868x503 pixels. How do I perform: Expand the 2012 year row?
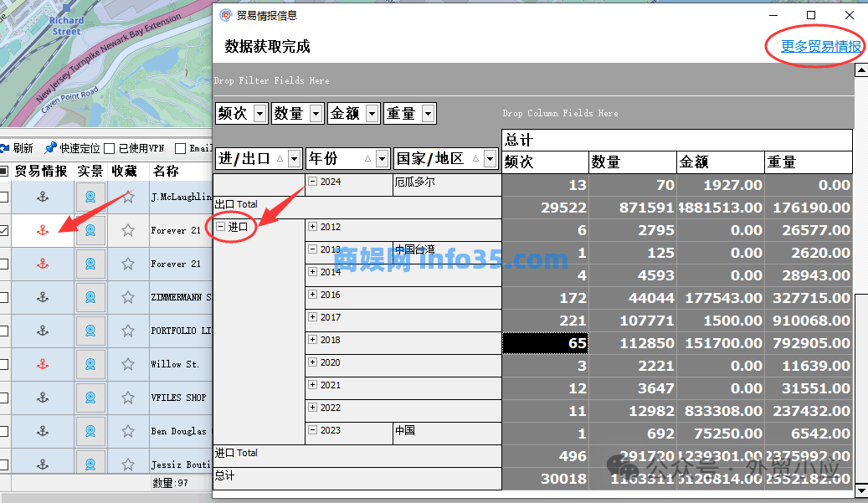(x=313, y=226)
